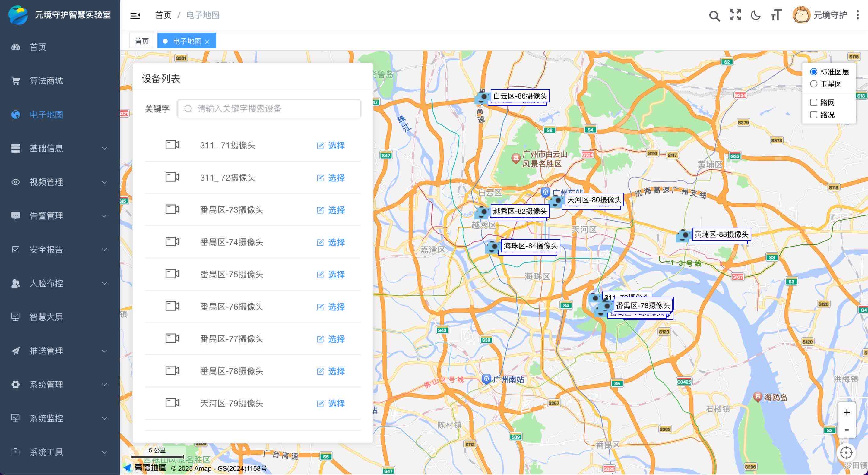Expand the 系统管理 sidebar menu
Viewport: 868px width, 475px height.
[x=59, y=385]
